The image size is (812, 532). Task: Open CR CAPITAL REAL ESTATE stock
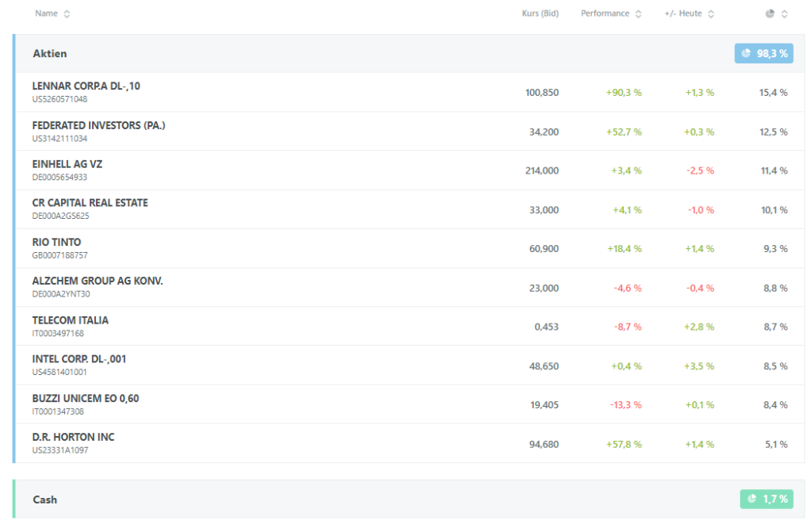coord(90,203)
